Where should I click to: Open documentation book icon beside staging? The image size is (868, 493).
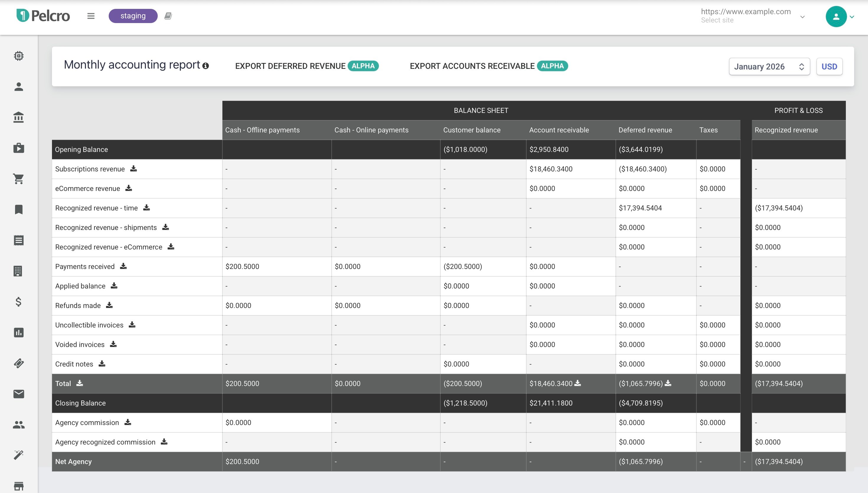pos(168,16)
